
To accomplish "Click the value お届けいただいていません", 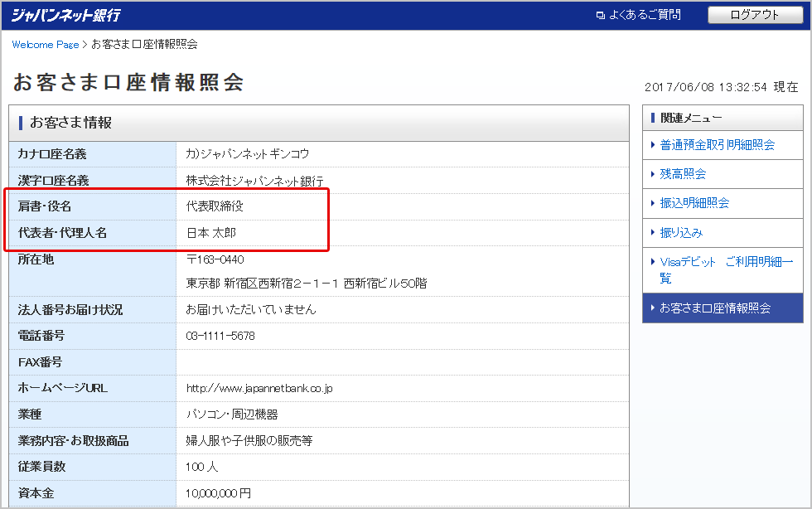I will click(x=250, y=310).
